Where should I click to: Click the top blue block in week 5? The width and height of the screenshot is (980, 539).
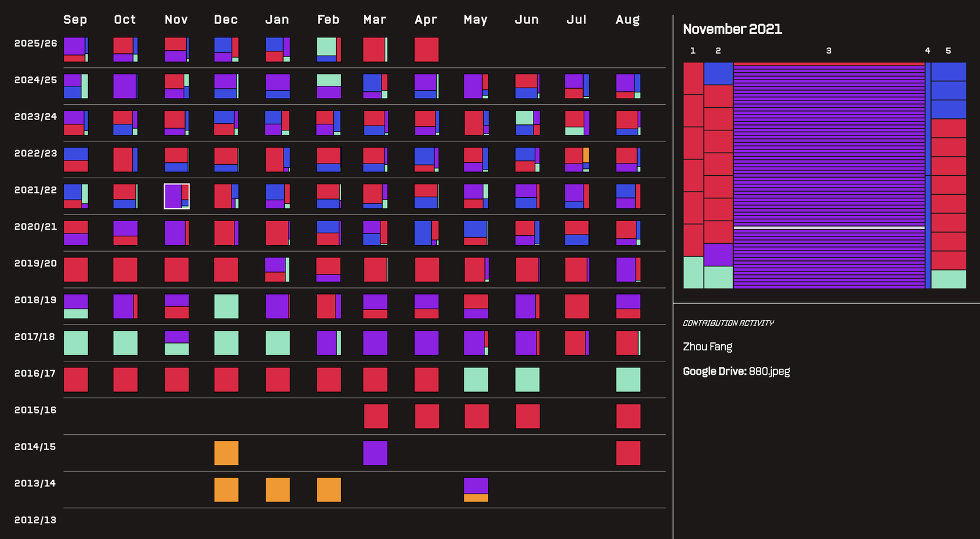click(948, 72)
